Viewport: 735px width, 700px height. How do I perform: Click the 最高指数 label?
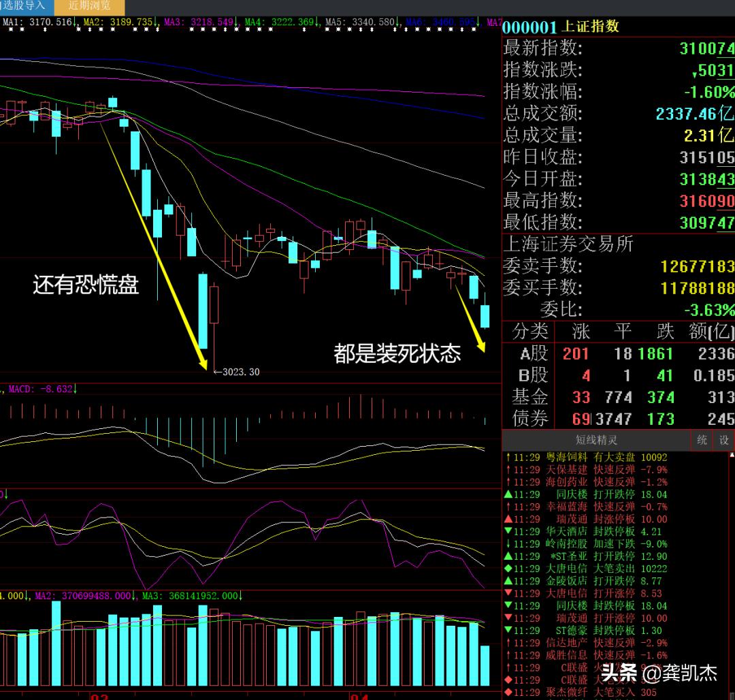tap(543, 200)
